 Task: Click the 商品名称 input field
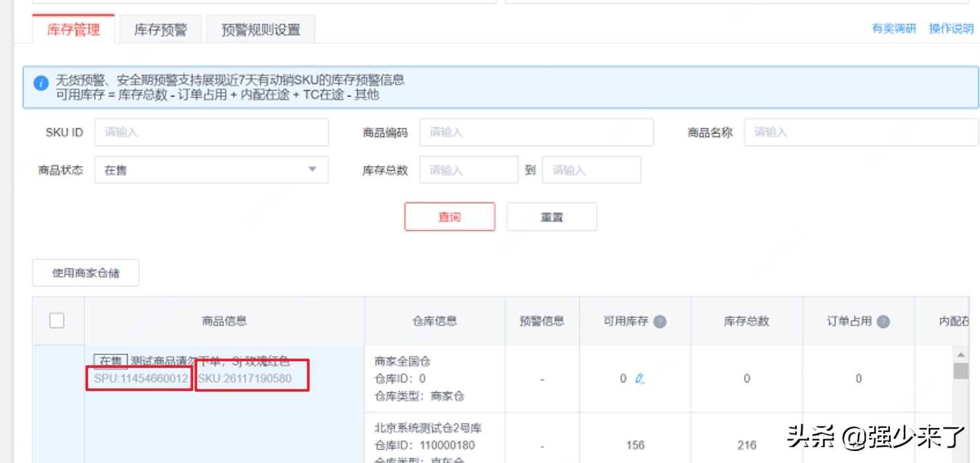click(x=860, y=132)
